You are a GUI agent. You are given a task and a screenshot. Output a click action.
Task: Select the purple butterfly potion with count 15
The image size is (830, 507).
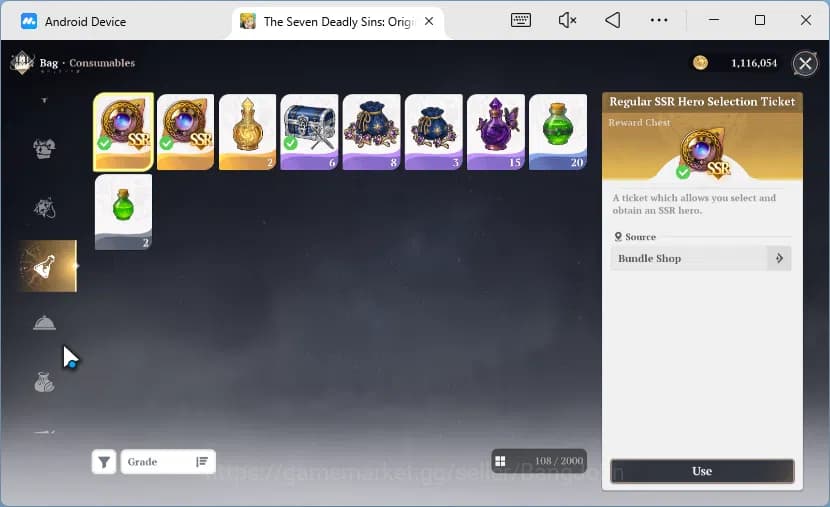coord(496,132)
